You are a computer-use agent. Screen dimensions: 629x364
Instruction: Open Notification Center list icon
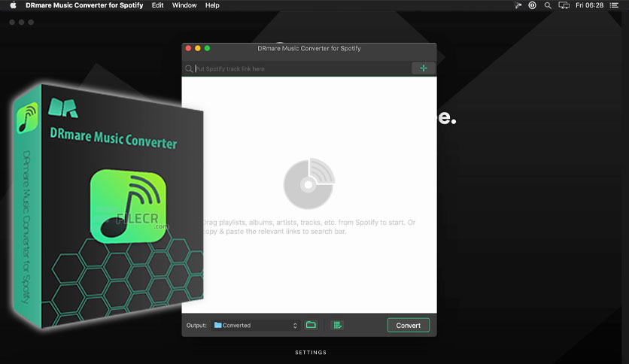[614, 5]
